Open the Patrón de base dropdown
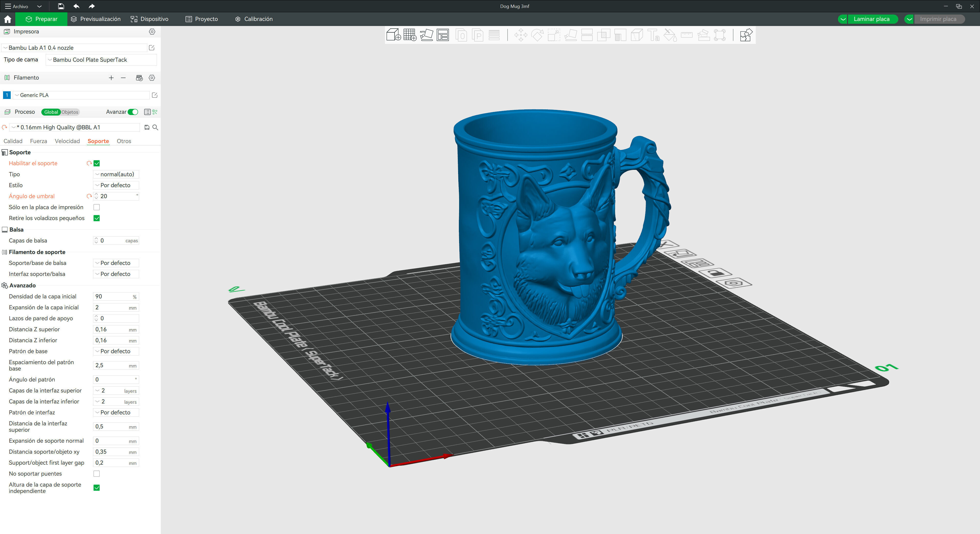 pos(116,351)
